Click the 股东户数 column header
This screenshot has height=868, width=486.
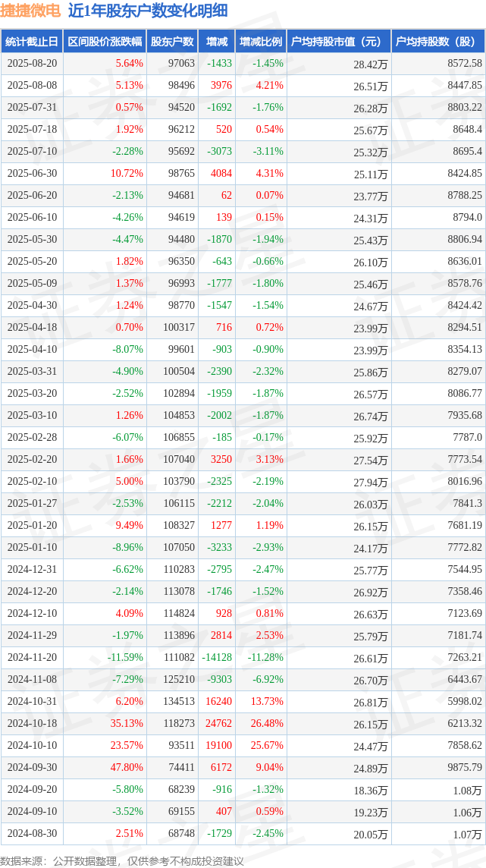click(172, 41)
